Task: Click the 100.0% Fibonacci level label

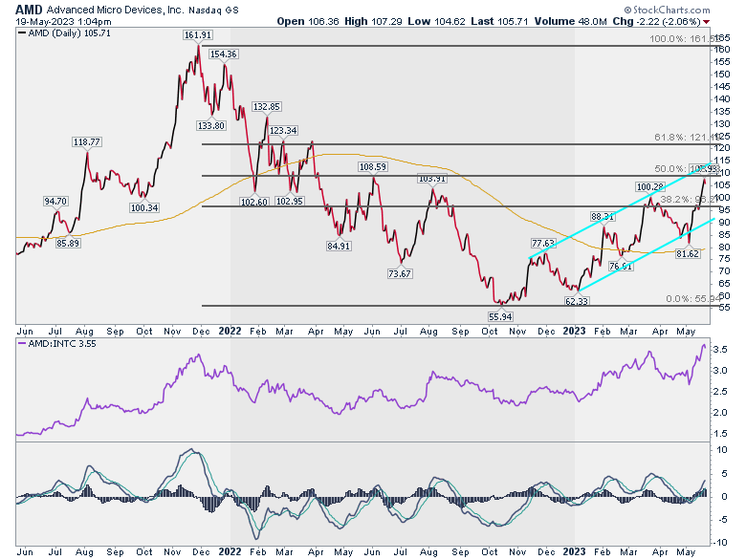Action: (683, 39)
